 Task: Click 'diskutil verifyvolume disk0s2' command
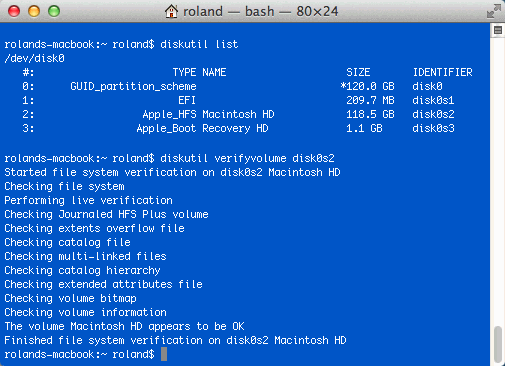(247, 158)
